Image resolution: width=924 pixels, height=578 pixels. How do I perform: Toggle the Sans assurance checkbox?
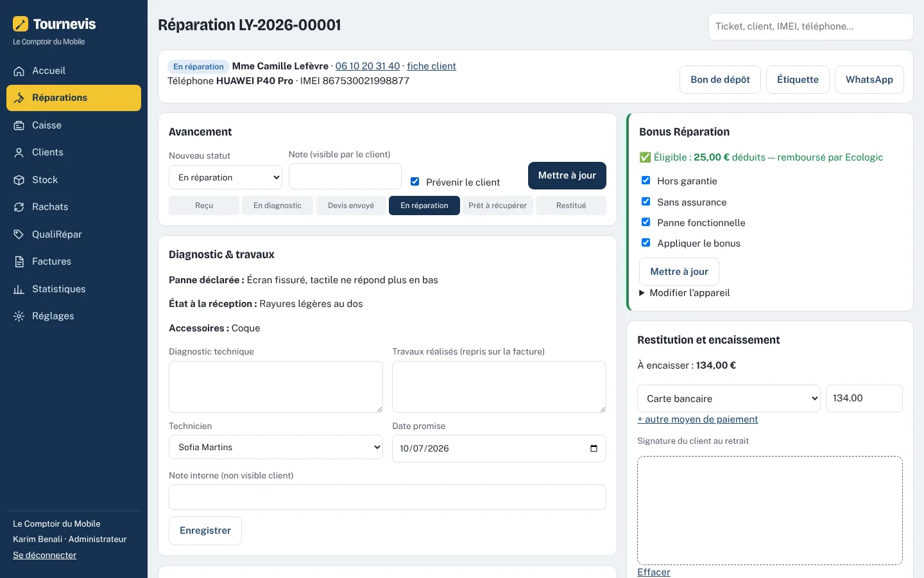point(646,202)
